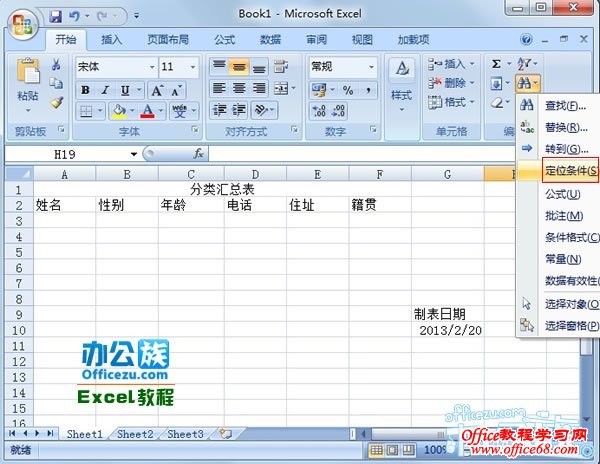The image size is (600, 464).
Task: Open Excel Help question mark
Action: [526, 39]
